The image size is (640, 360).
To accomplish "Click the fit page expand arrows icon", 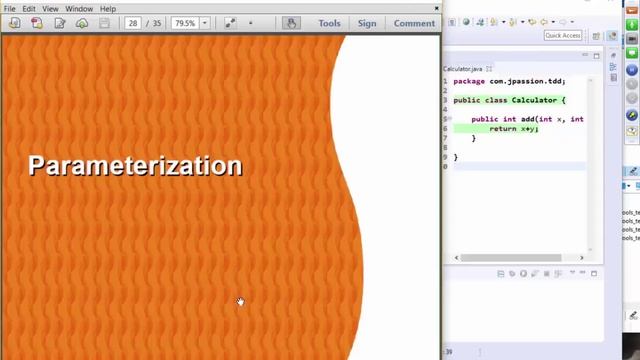I will pos(230,23).
